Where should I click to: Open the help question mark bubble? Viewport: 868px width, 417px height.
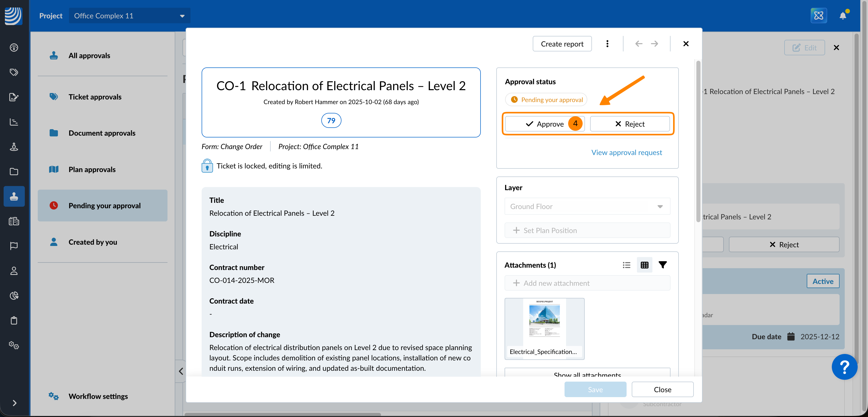[x=844, y=367]
